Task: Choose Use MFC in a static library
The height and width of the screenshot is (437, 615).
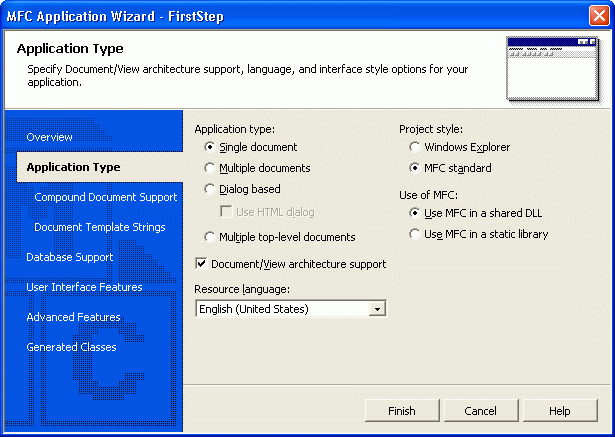Action: click(415, 234)
